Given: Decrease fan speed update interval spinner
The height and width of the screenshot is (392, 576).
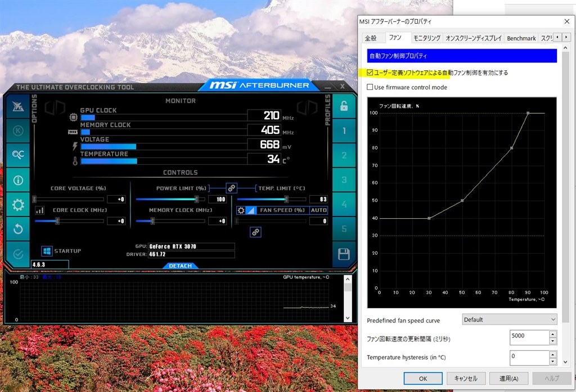Looking at the screenshot, I should (x=552, y=341).
